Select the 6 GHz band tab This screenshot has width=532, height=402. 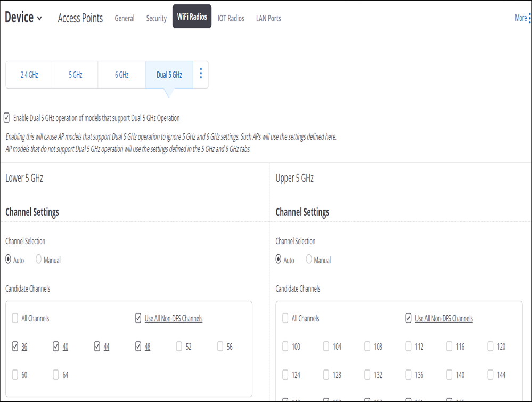pos(122,75)
